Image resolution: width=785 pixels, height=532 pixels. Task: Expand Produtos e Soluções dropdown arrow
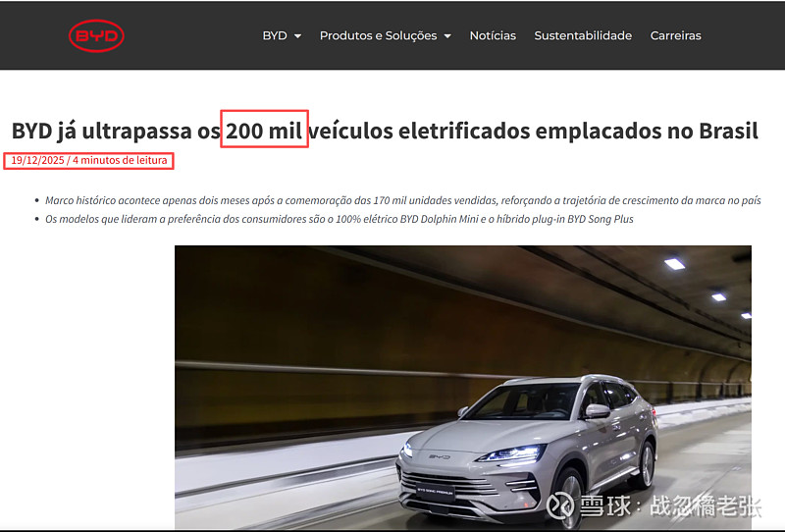(447, 36)
